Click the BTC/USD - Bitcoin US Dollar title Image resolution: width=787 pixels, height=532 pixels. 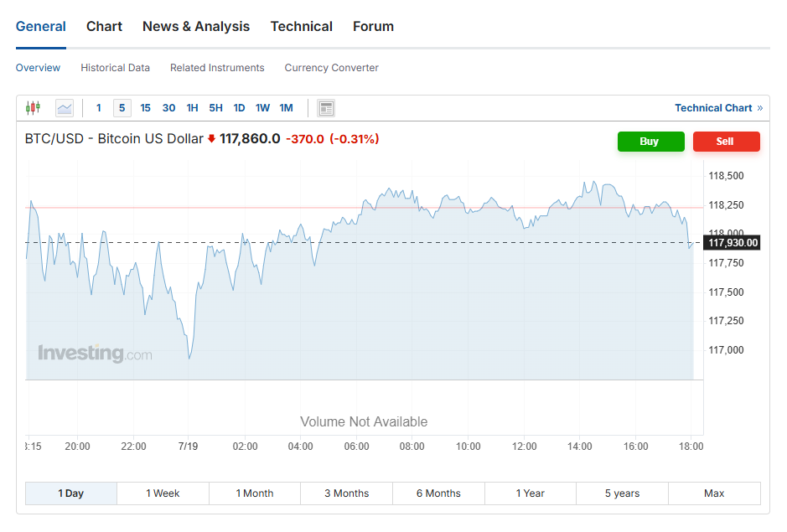114,138
